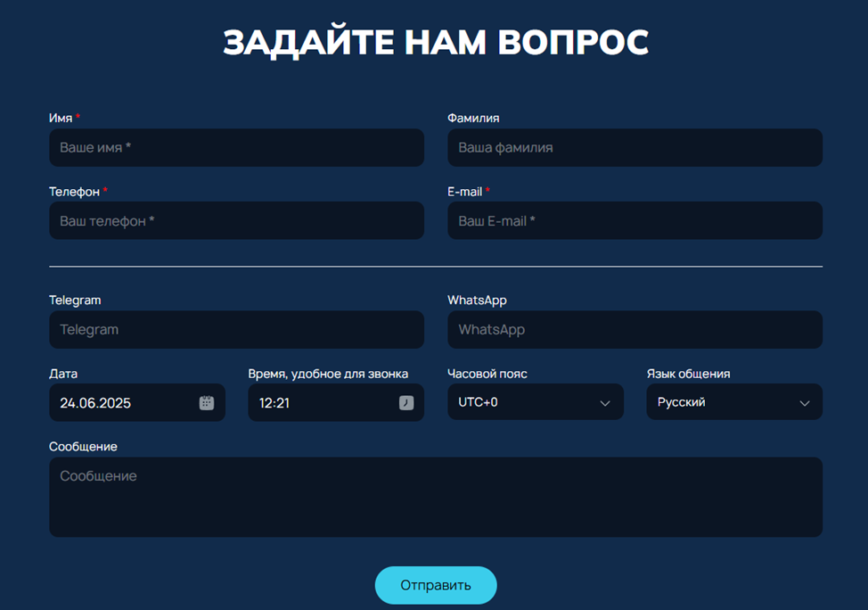Click the Задайте нам вопрос heading
The width and height of the screenshot is (868, 610).
tap(435, 41)
